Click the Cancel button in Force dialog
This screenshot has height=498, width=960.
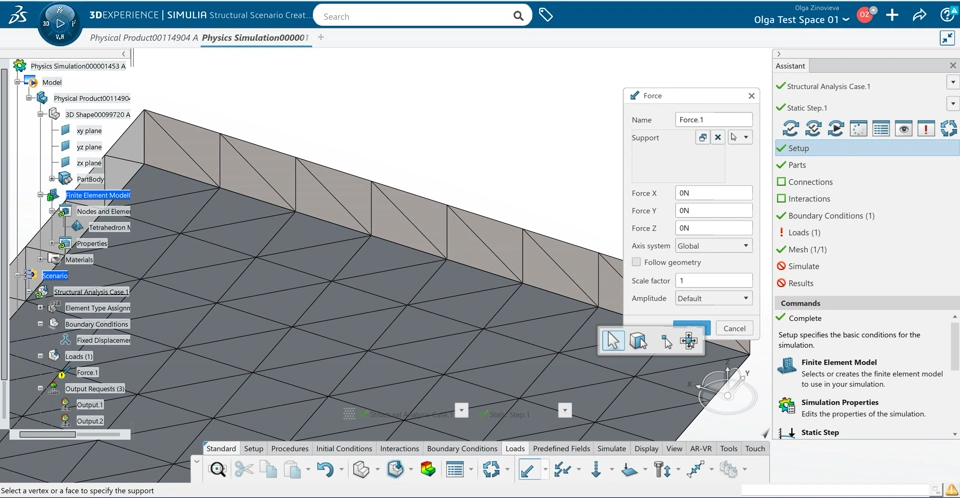coord(734,328)
